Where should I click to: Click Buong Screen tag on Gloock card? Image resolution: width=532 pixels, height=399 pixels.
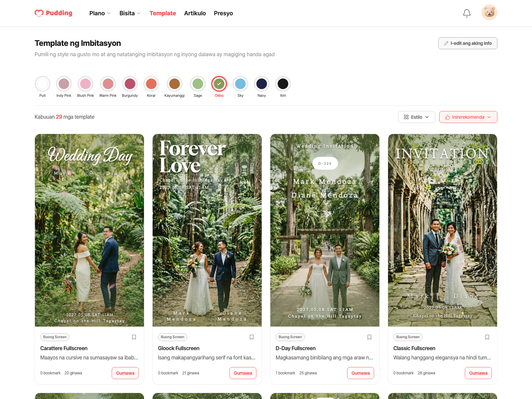coord(173,337)
